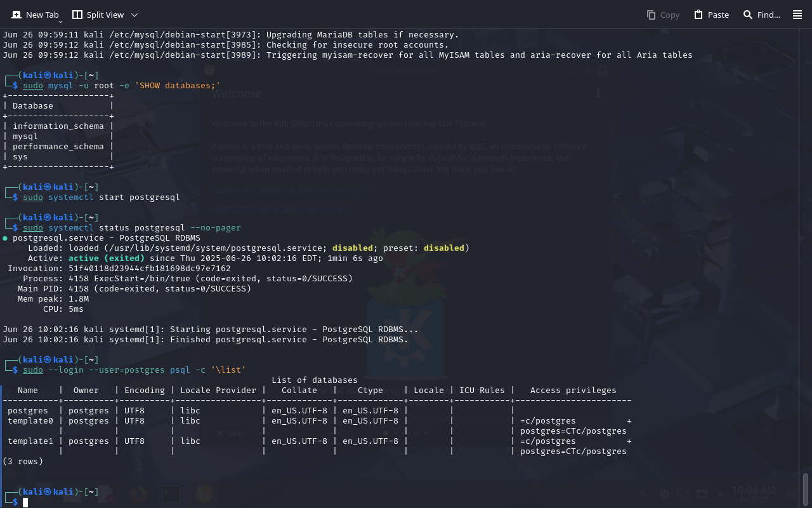Viewport: 812px width, 508px height.
Task: Open the hamburger menu
Action: pos(797,15)
